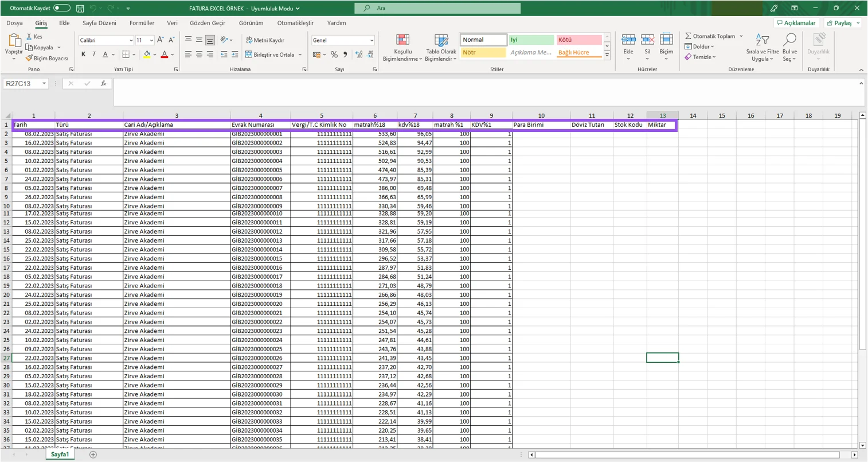868x462 pixels.
Task: Switch to the Formüller tab
Action: tap(142, 23)
